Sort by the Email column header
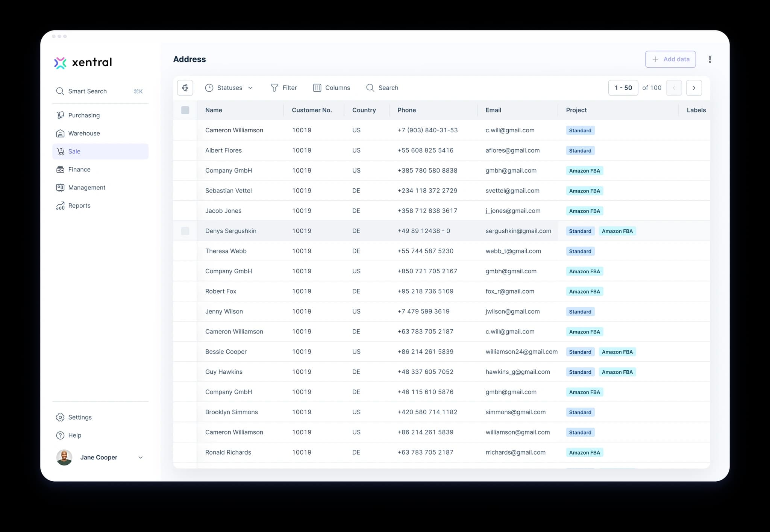Image resolution: width=770 pixels, height=532 pixels. (x=493, y=110)
